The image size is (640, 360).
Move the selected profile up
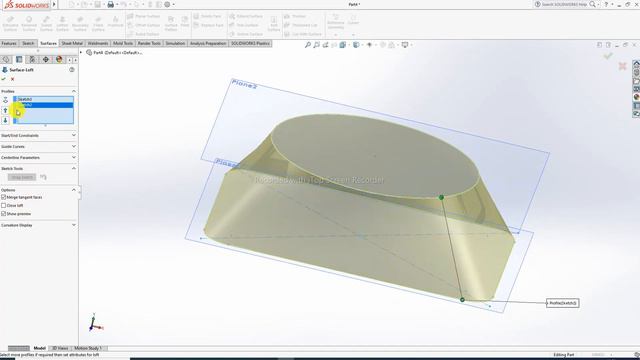(5, 110)
